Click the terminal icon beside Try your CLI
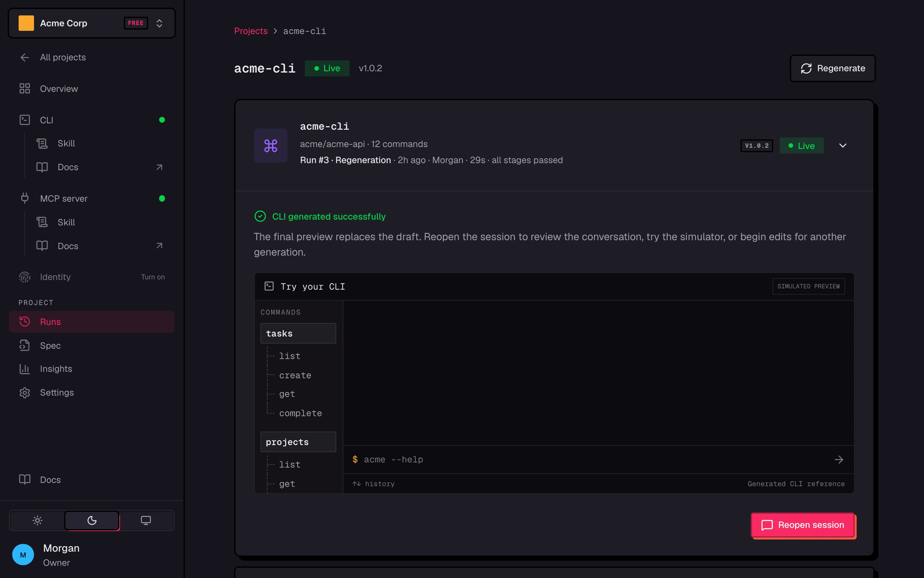 [269, 286]
